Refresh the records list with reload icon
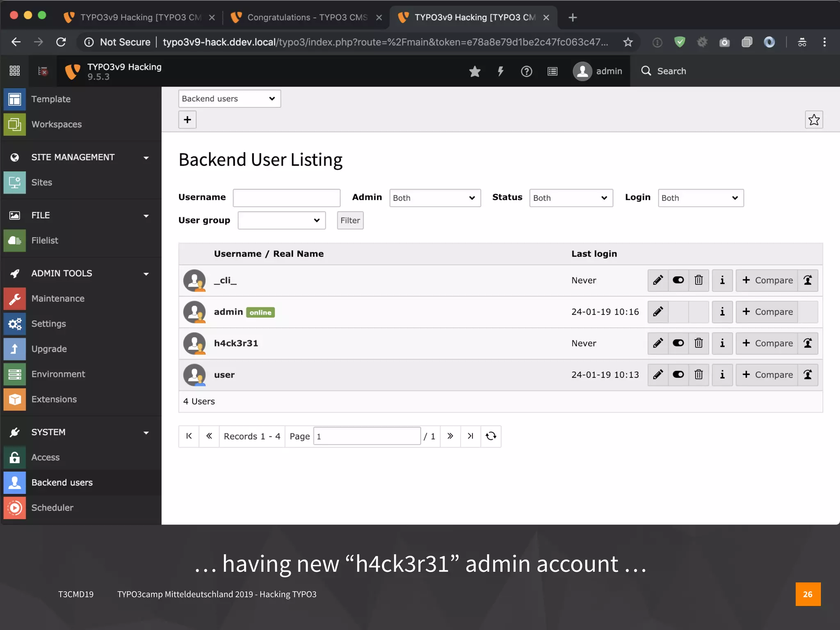This screenshot has height=630, width=840. click(x=491, y=436)
